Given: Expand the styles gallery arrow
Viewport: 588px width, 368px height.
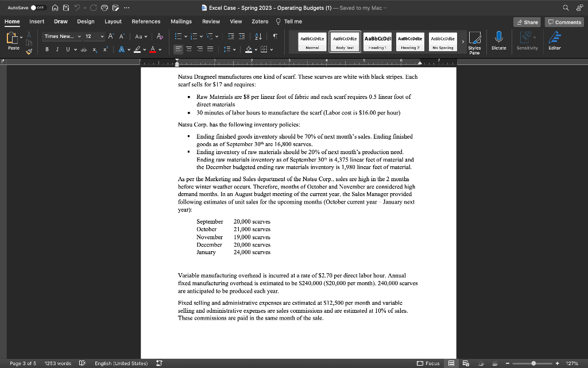Looking at the screenshot, I should [x=463, y=41].
